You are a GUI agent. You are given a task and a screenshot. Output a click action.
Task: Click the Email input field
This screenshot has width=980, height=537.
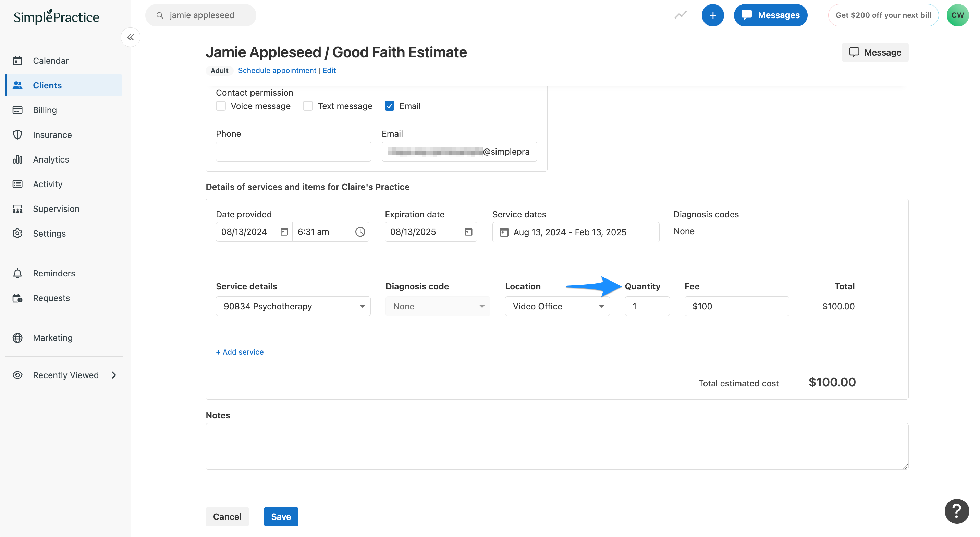459,152
